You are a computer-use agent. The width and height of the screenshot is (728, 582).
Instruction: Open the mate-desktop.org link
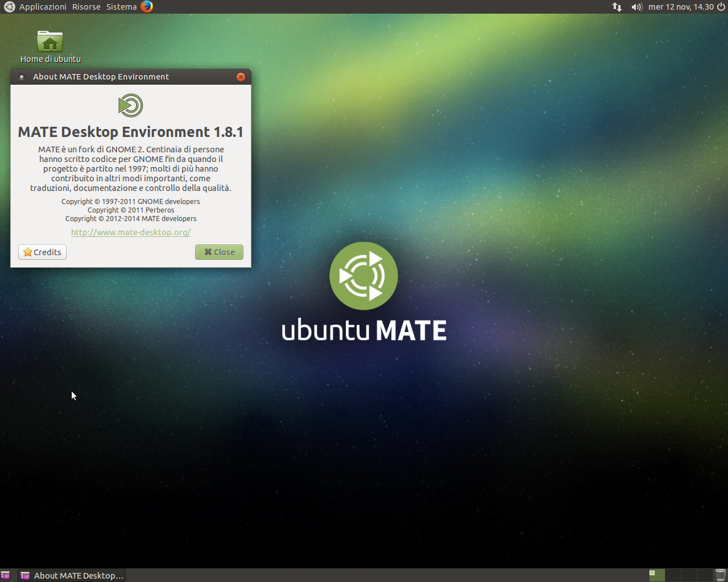click(x=130, y=232)
